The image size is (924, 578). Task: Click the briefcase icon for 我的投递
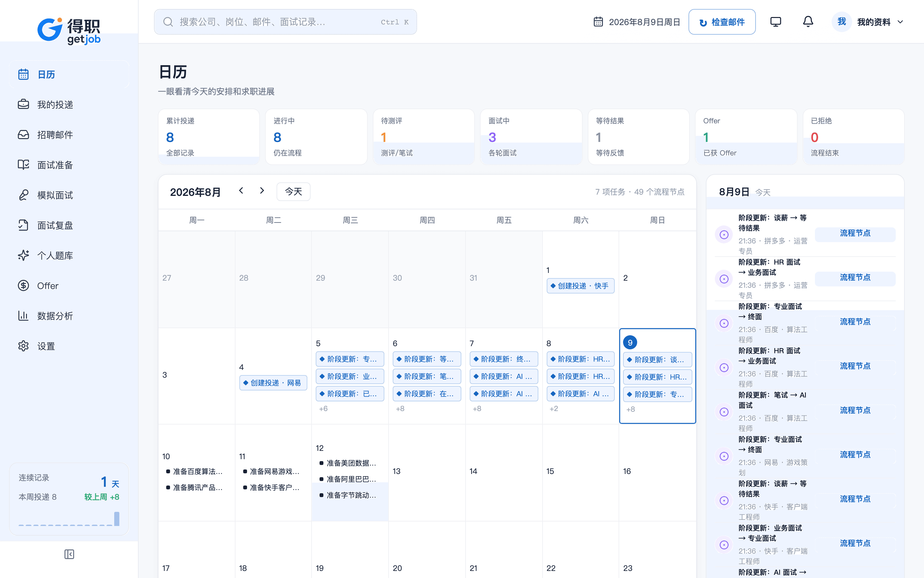(23, 104)
